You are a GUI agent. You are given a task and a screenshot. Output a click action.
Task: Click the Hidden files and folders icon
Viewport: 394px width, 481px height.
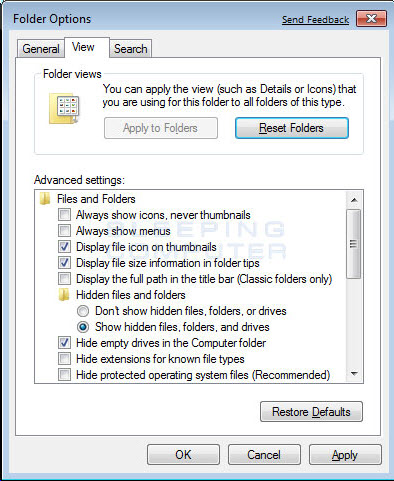(64, 295)
